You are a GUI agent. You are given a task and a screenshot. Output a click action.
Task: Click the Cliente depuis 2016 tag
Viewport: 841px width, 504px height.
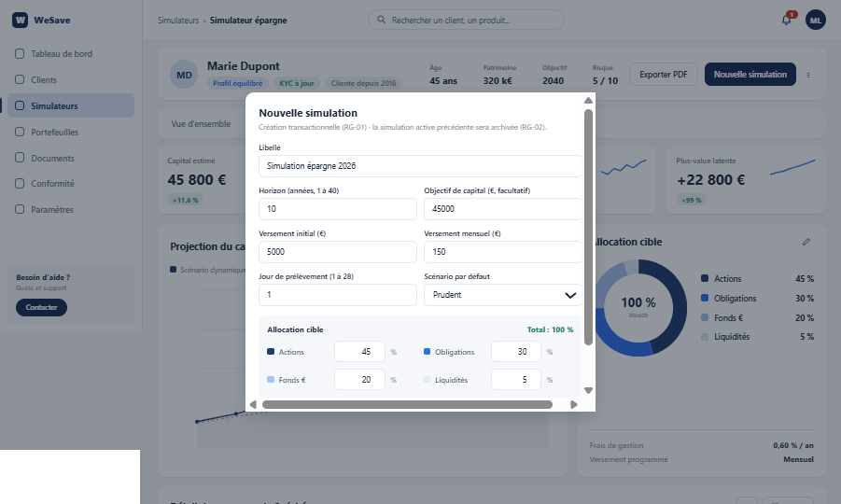(x=364, y=83)
